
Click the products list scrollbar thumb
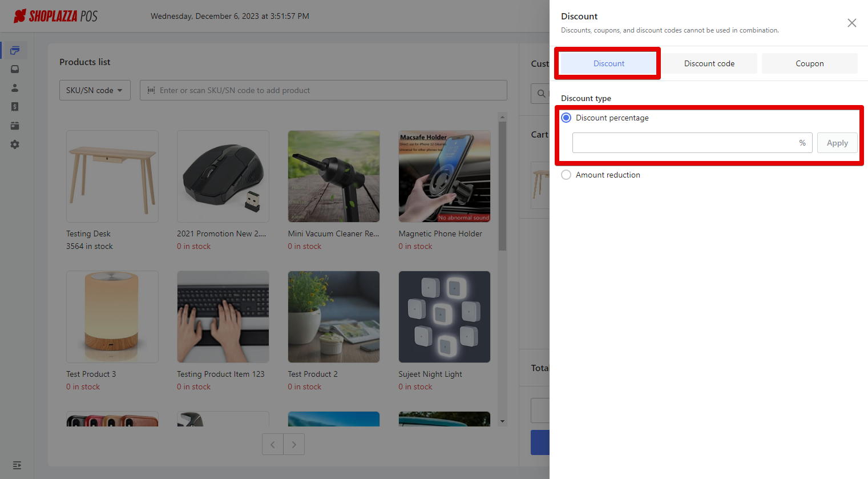click(x=502, y=186)
